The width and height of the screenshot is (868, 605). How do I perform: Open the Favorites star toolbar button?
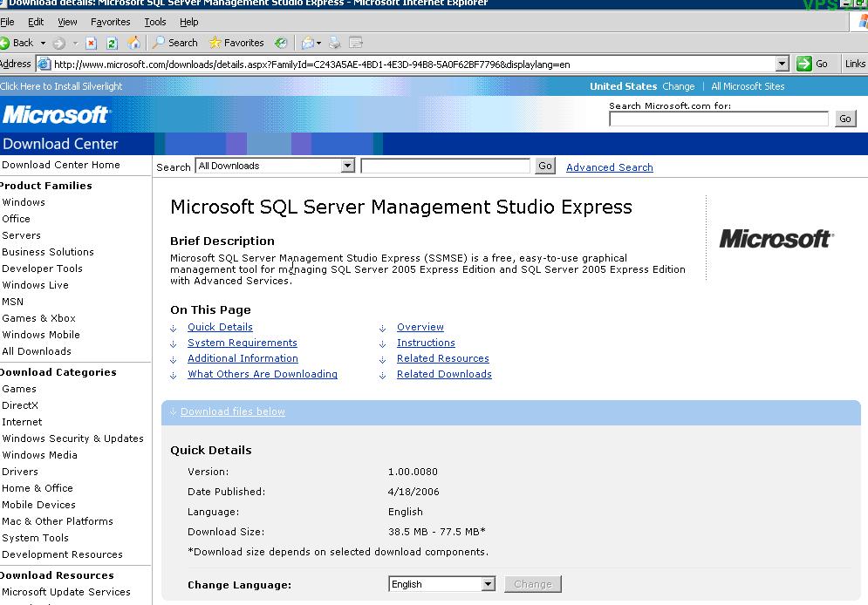236,43
